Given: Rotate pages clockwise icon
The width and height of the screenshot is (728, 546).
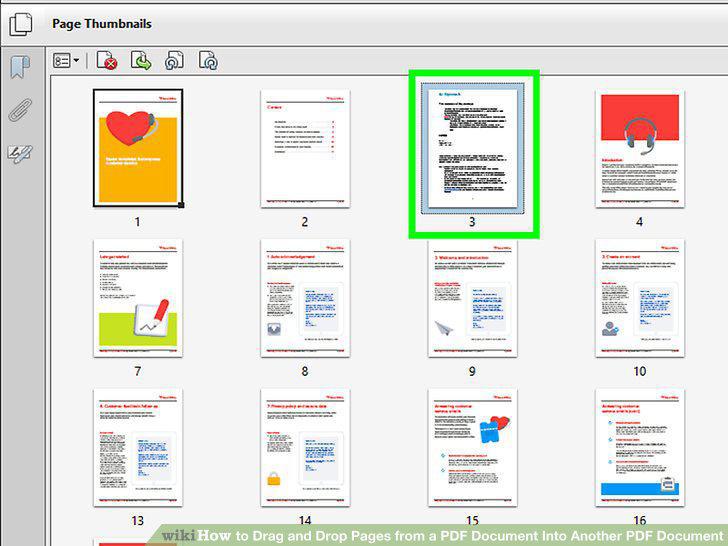Looking at the screenshot, I should (208, 61).
